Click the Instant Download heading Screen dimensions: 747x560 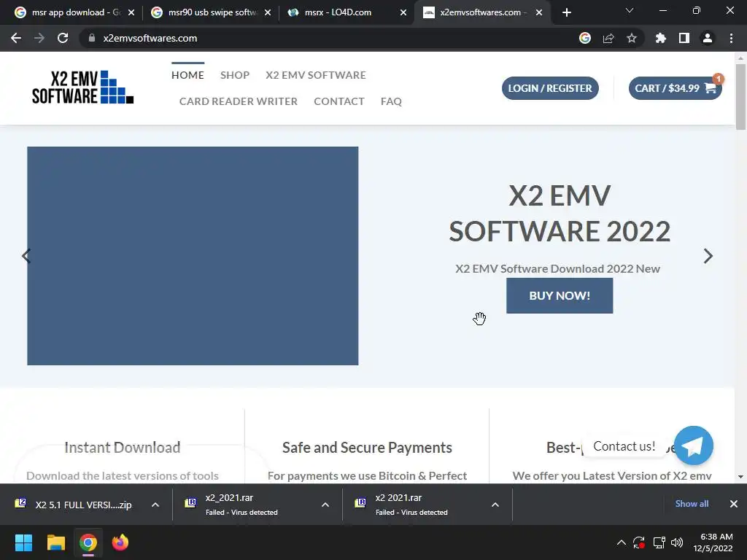click(x=123, y=448)
